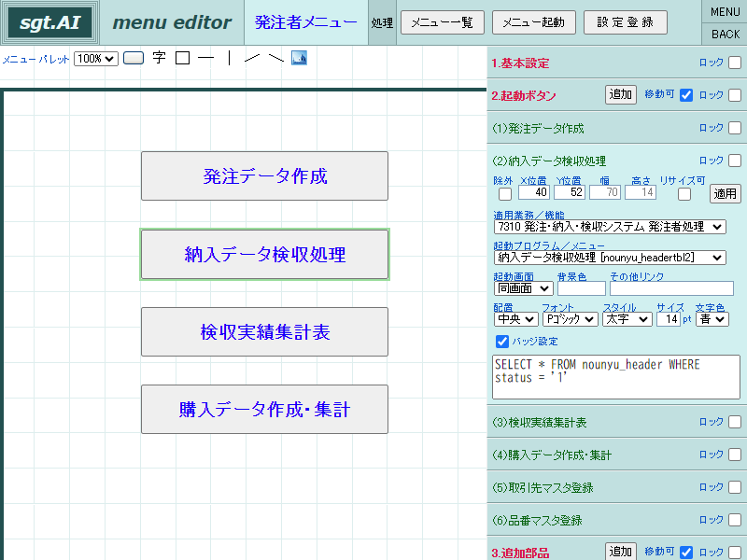Open the 起動画面 同画面 dropdown

click(x=523, y=288)
